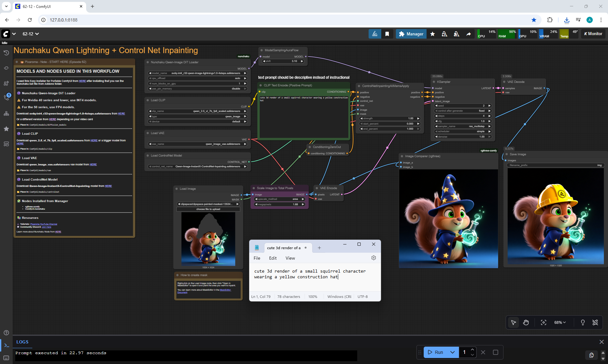Open the ComfyUI Manager
This screenshot has width=608, height=364.
(x=411, y=34)
